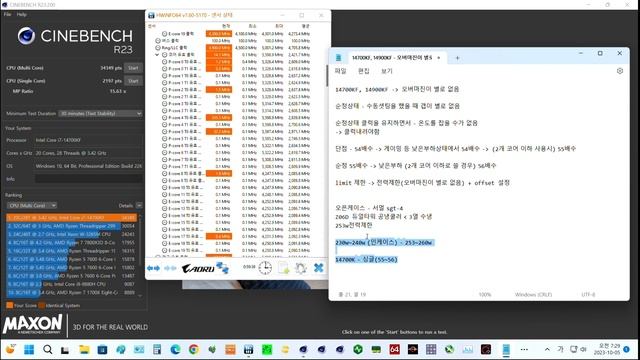Show taskbar overflow three-dots menu
The image size is (640, 360).
524,350
